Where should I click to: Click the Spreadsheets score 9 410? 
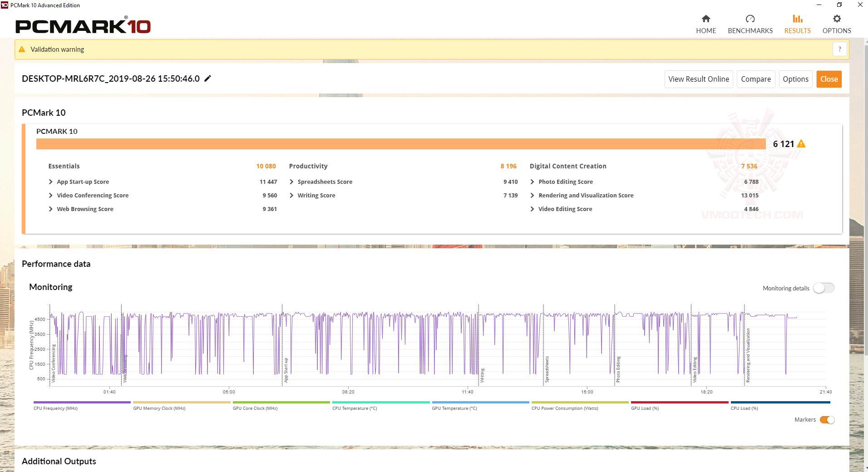click(510, 182)
